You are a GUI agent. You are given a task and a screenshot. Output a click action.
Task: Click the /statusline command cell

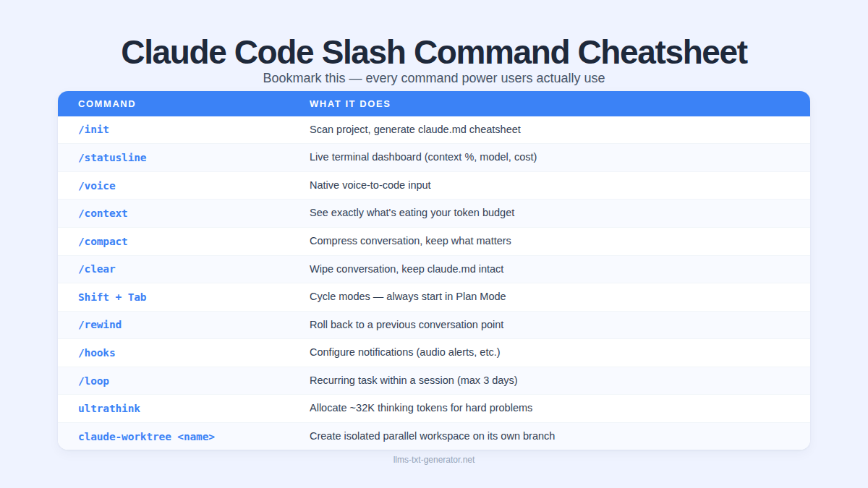[112, 158]
